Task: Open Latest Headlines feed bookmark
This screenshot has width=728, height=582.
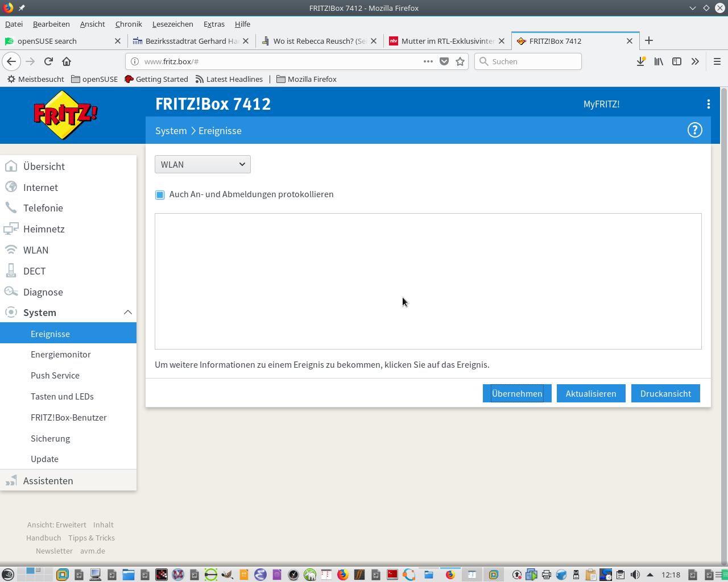Action: (x=229, y=79)
